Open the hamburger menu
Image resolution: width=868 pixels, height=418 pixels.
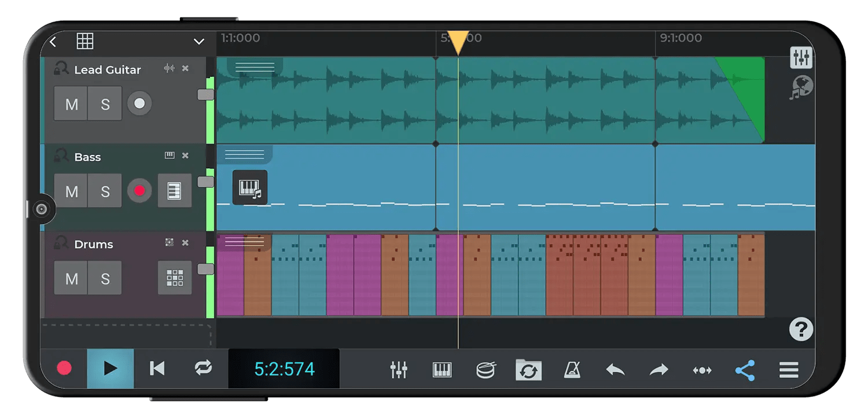(x=789, y=370)
